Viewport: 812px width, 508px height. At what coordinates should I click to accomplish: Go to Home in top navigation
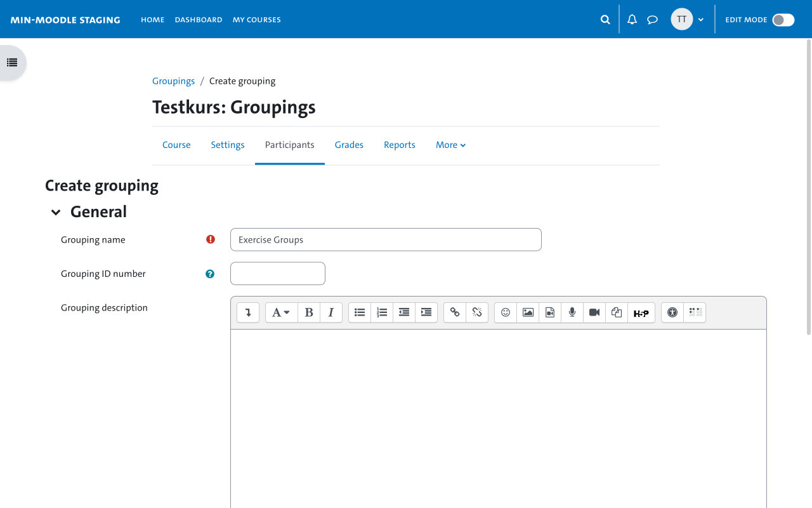click(152, 20)
